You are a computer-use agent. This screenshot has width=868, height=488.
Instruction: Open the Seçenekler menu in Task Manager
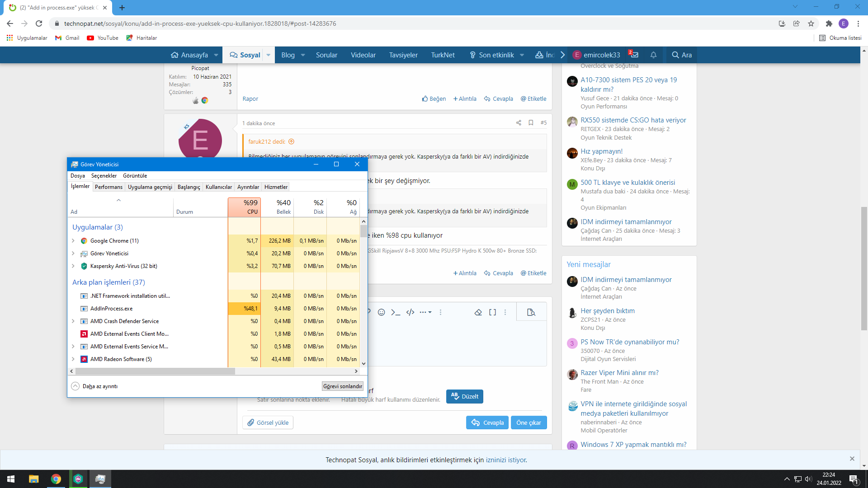(x=104, y=176)
